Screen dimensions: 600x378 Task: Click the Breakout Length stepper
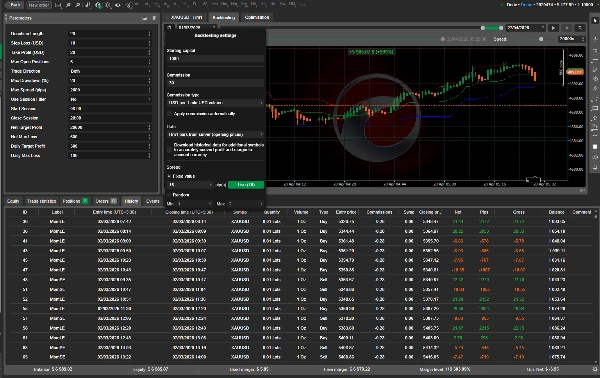[x=149, y=34]
